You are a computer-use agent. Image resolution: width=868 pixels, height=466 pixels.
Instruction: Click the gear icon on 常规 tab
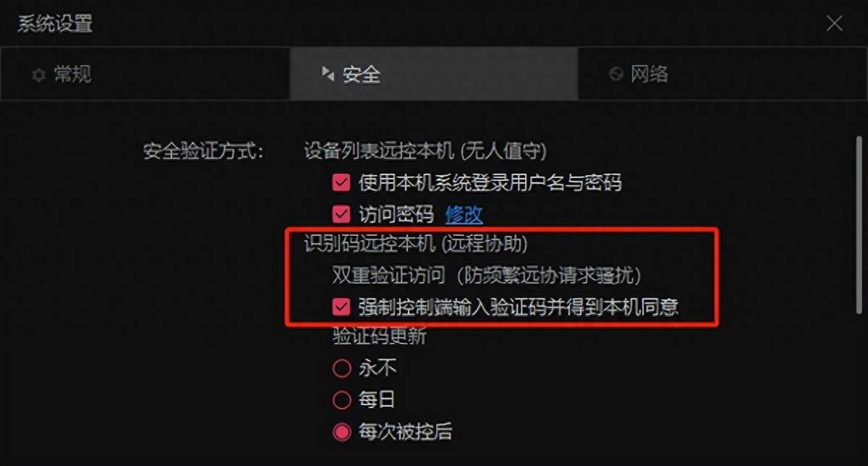coord(38,75)
